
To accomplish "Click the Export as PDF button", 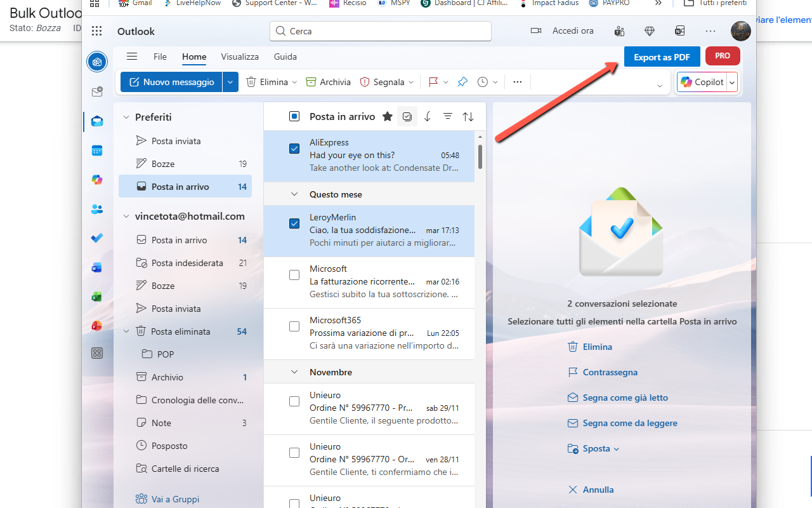I will tap(662, 57).
